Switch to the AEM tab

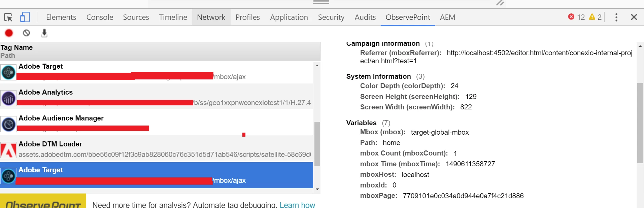click(x=447, y=17)
